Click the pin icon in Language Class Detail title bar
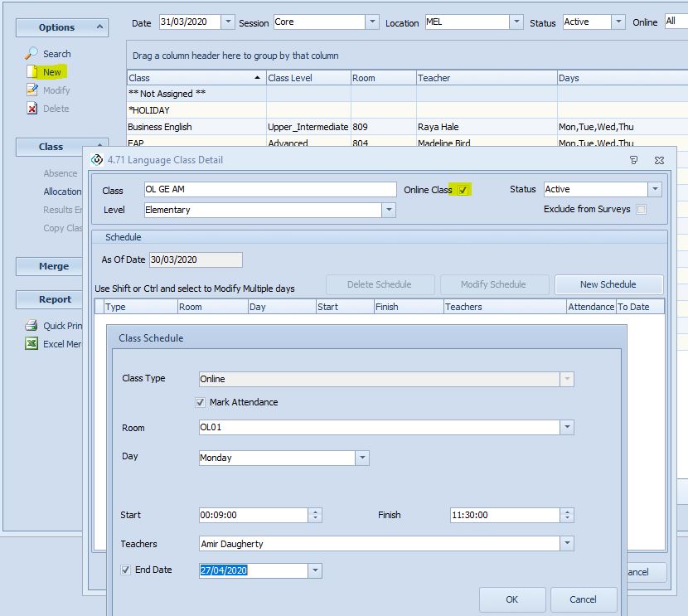The image size is (688, 616). click(x=634, y=160)
